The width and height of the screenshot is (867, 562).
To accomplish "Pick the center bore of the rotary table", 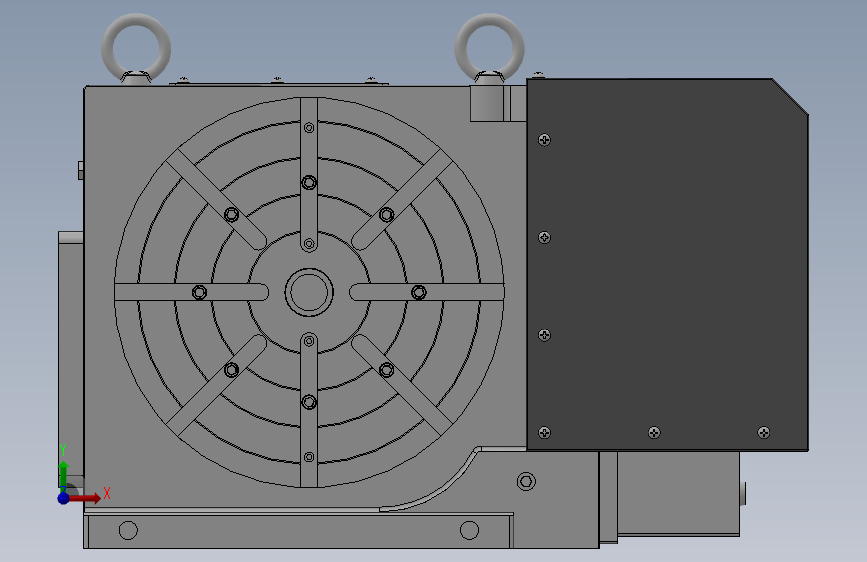I will (309, 292).
